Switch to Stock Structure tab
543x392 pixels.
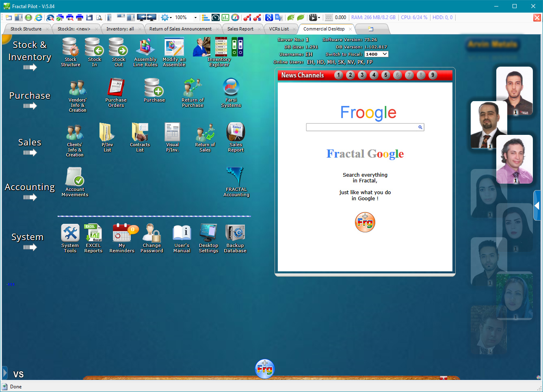[26, 29]
